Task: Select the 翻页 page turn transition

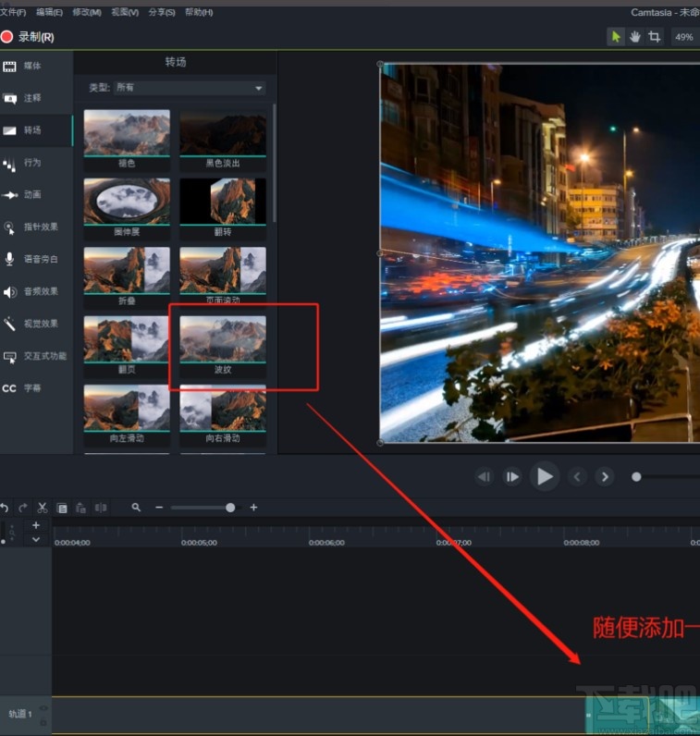Action: (x=127, y=346)
